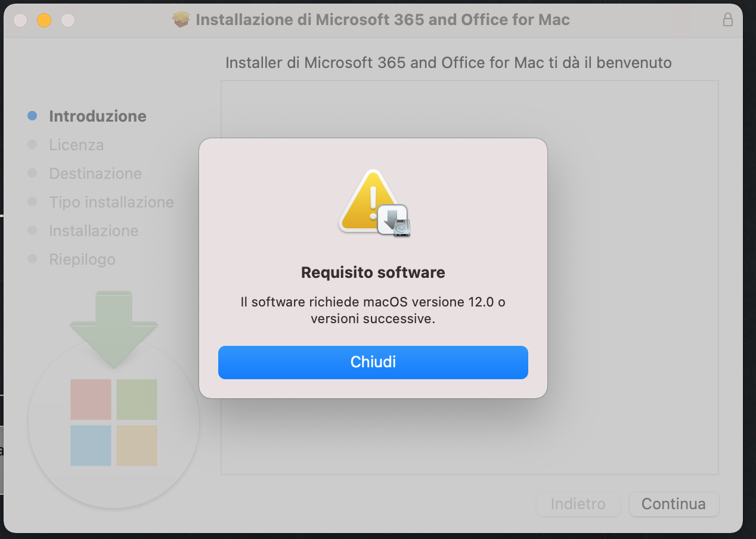This screenshot has height=539, width=756.
Task: Click the yellow warning triangle icon
Action: 368,201
